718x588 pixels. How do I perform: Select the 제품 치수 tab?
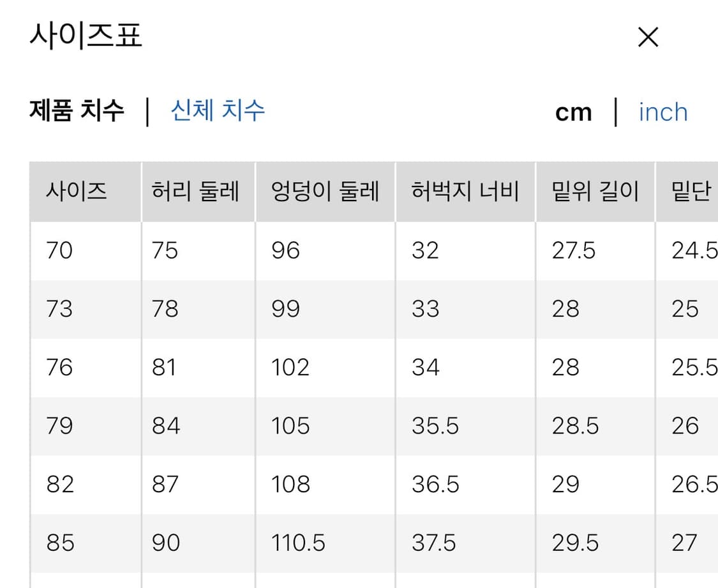coord(75,110)
